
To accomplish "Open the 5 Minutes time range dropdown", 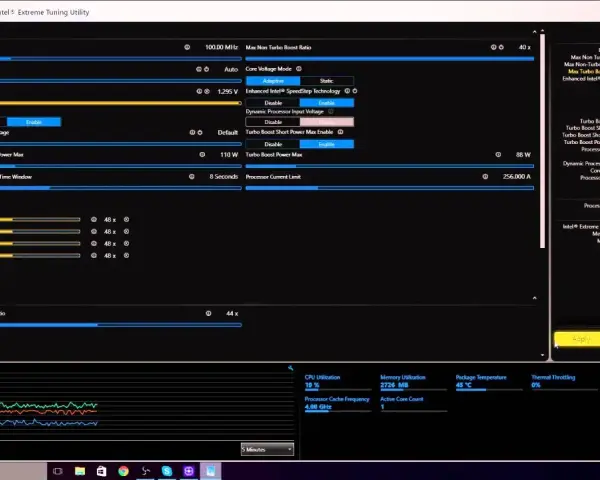I will click(x=267, y=449).
